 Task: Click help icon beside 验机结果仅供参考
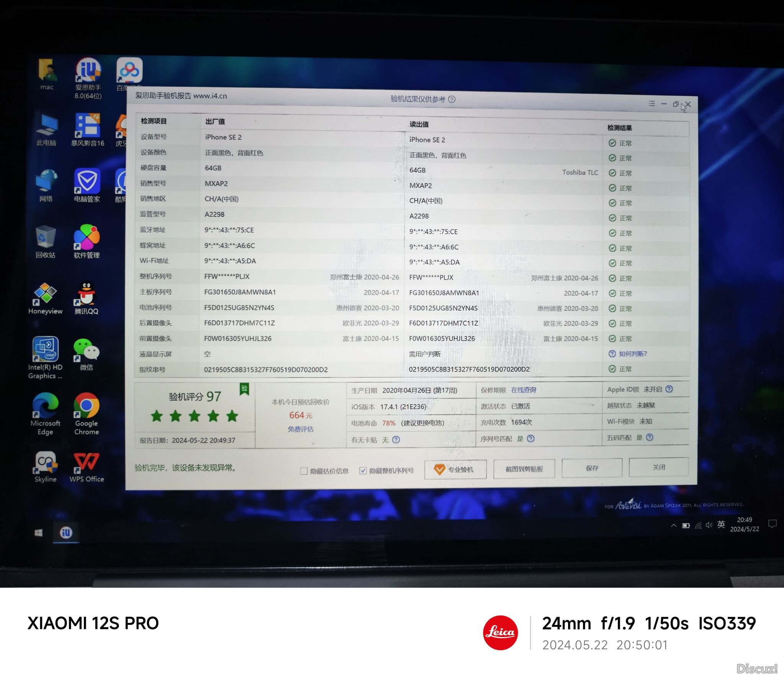tap(452, 99)
